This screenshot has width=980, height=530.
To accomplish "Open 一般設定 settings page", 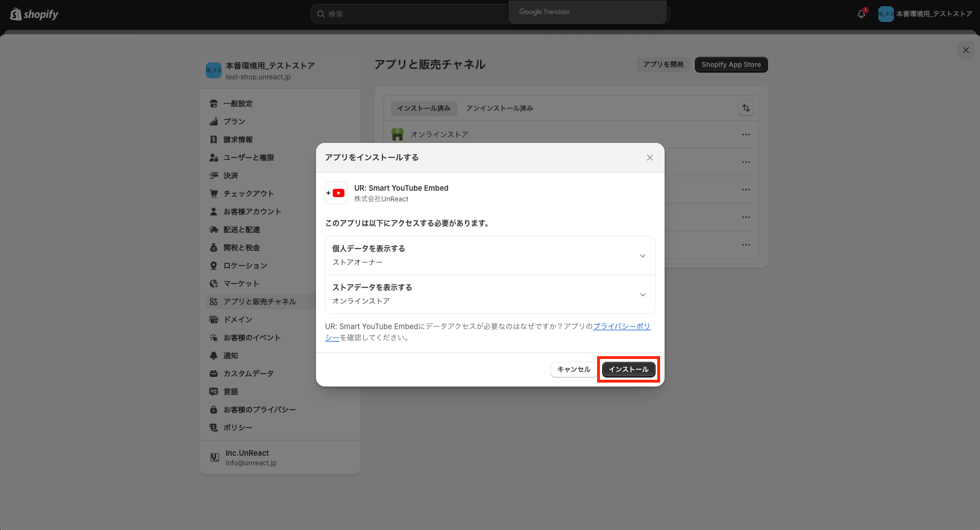I will (280, 104).
